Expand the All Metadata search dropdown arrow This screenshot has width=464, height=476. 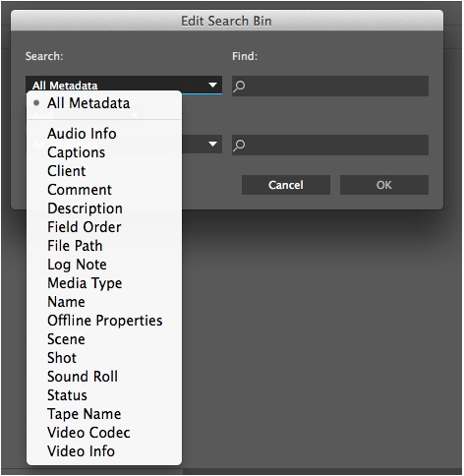pyautogui.click(x=212, y=86)
